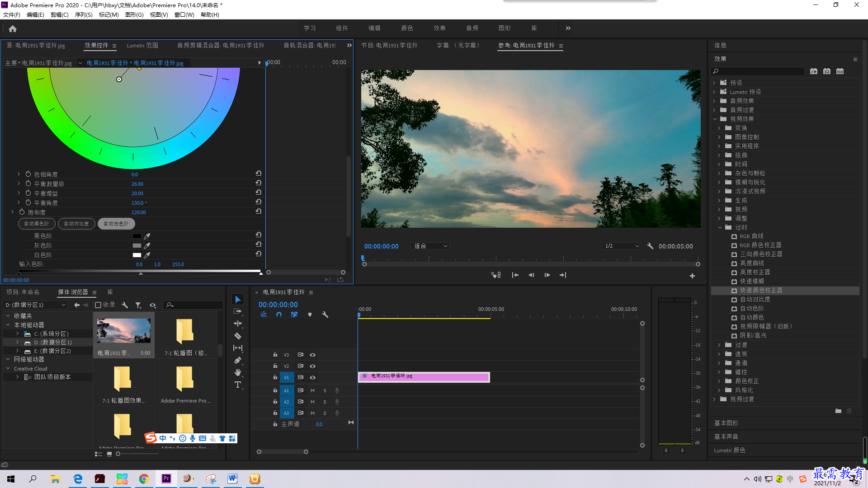This screenshot has width=868, height=488.
Task: Expand the 饱和度 property
Action: (x=12, y=212)
